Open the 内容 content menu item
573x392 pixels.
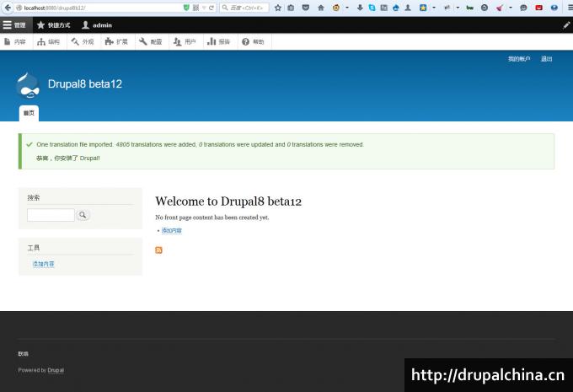(x=15, y=41)
